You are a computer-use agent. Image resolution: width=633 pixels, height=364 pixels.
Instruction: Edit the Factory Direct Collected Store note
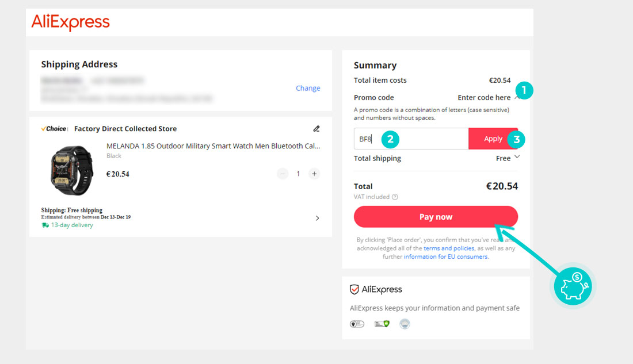[316, 129]
